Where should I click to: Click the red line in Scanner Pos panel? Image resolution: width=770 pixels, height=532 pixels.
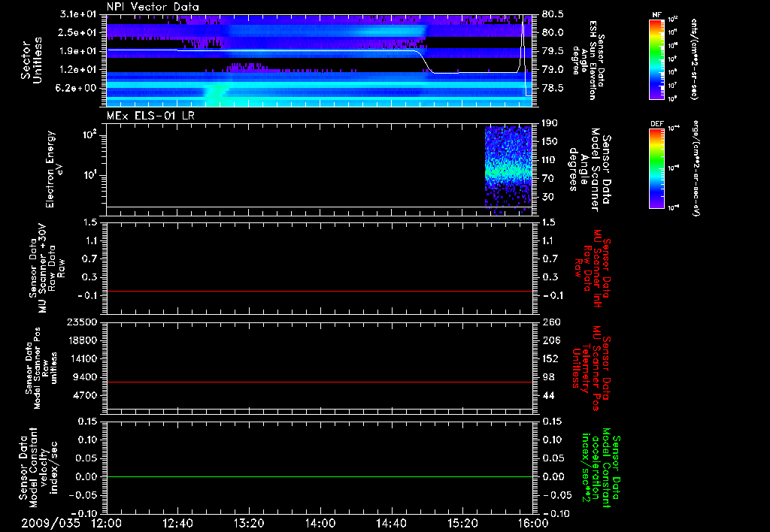(320, 382)
